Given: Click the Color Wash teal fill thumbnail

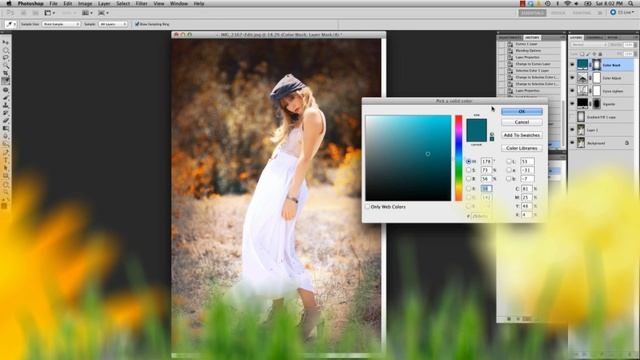Looking at the screenshot, I should (x=582, y=64).
